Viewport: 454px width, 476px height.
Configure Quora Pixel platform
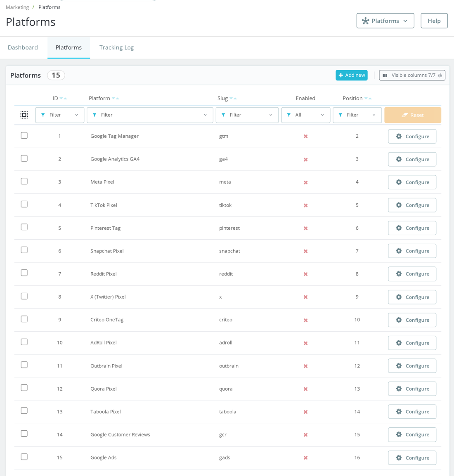click(412, 389)
